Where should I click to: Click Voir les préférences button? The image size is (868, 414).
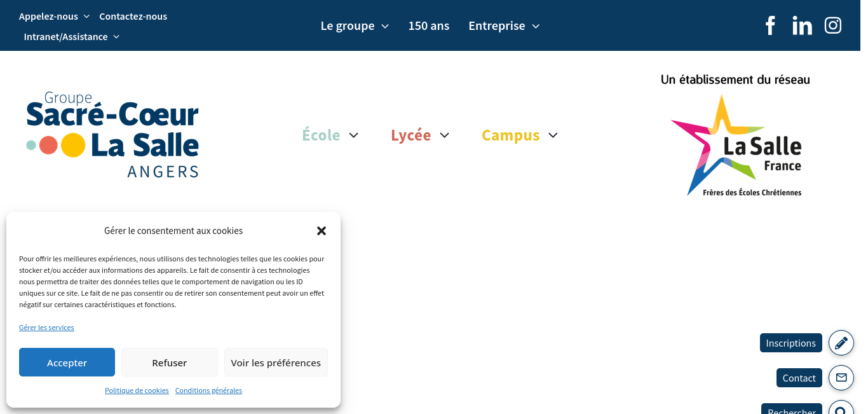click(276, 362)
